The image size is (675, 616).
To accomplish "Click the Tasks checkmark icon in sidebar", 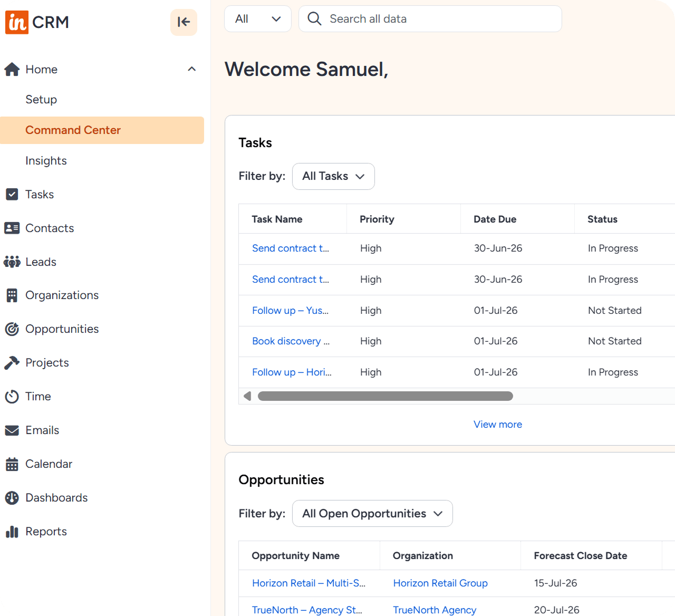I will pyautogui.click(x=12, y=195).
